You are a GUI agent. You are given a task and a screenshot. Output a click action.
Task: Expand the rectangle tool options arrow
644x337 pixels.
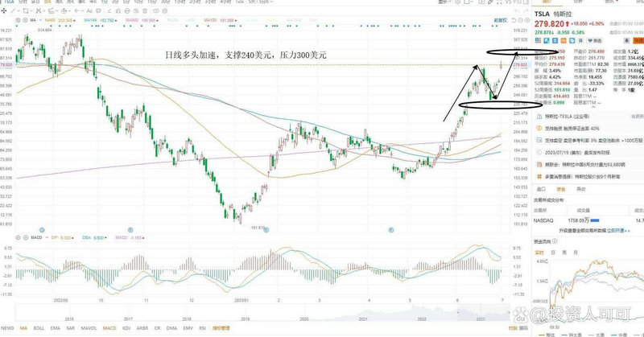click(31, 10)
